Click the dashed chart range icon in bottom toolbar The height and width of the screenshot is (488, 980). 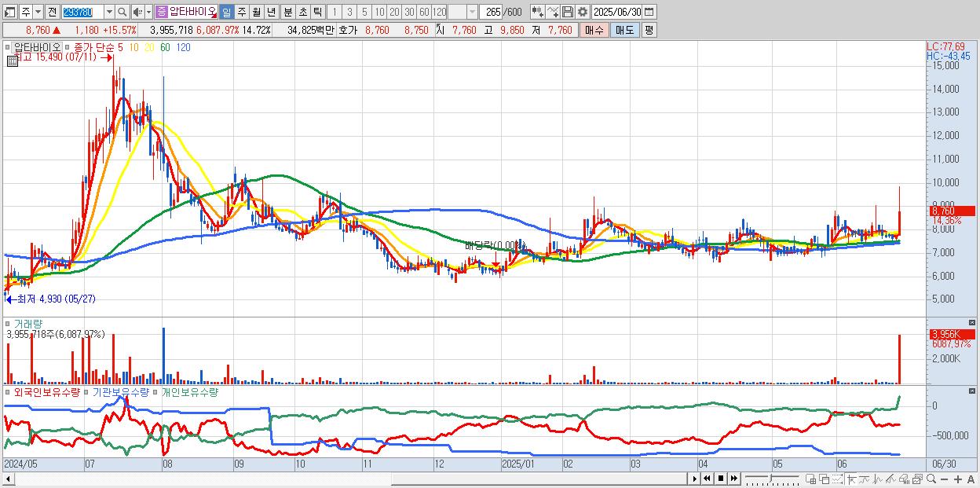coord(837,479)
